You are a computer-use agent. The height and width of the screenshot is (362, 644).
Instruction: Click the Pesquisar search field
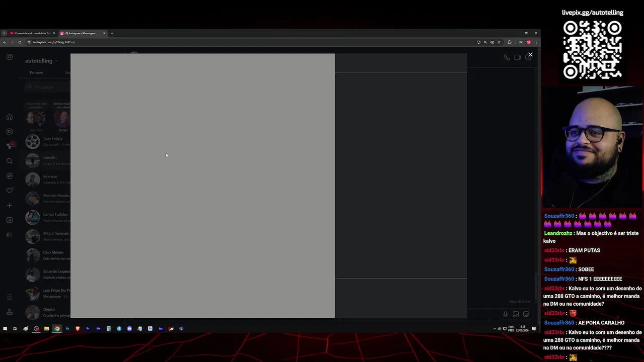pos(47,87)
